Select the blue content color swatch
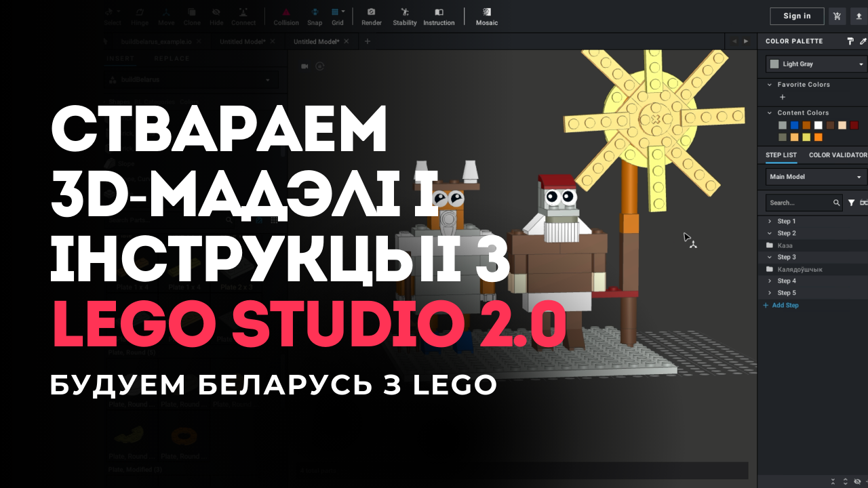 (x=794, y=125)
